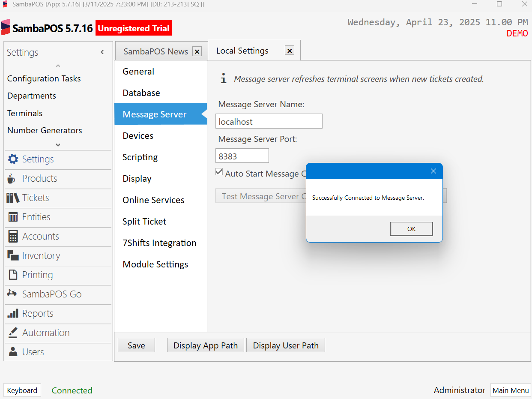532x399 pixels.
Task: Collapse the Settings side panel chevron
Action: click(102, 52)
